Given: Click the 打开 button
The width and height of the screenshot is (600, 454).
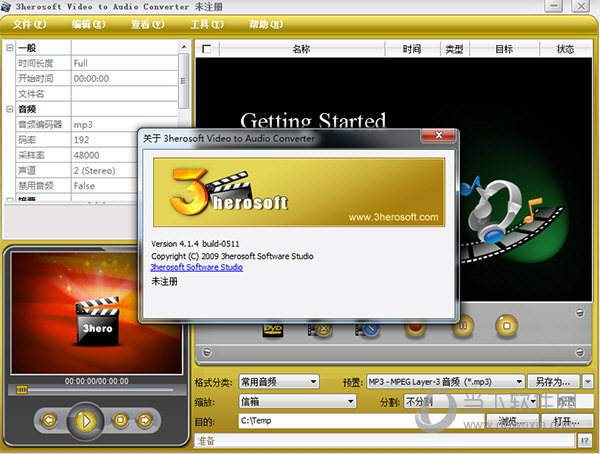Looking at the screenshot, I should 566,421.
